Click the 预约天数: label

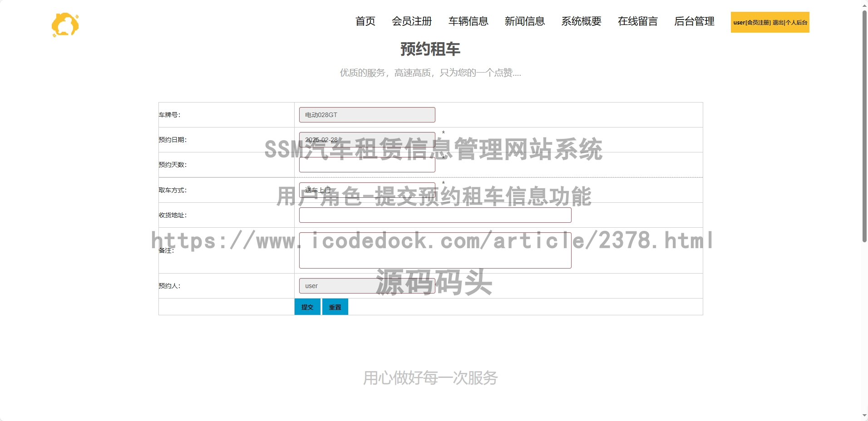point(173,165)
